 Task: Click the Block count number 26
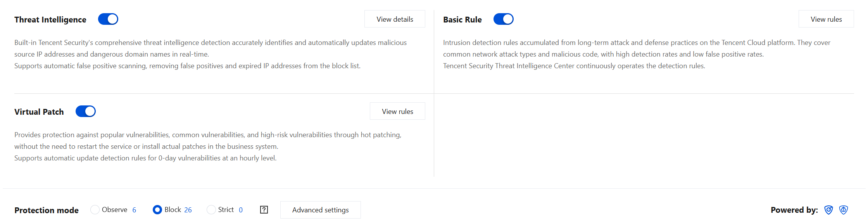point(188,210)
